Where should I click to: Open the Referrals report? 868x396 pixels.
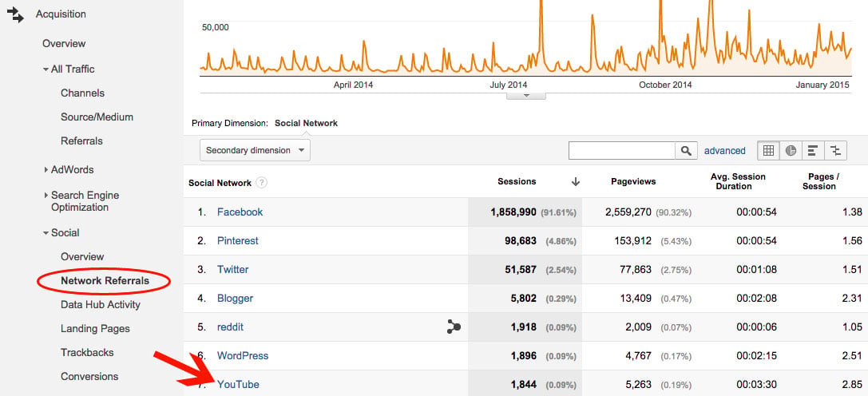click(81, 141)
